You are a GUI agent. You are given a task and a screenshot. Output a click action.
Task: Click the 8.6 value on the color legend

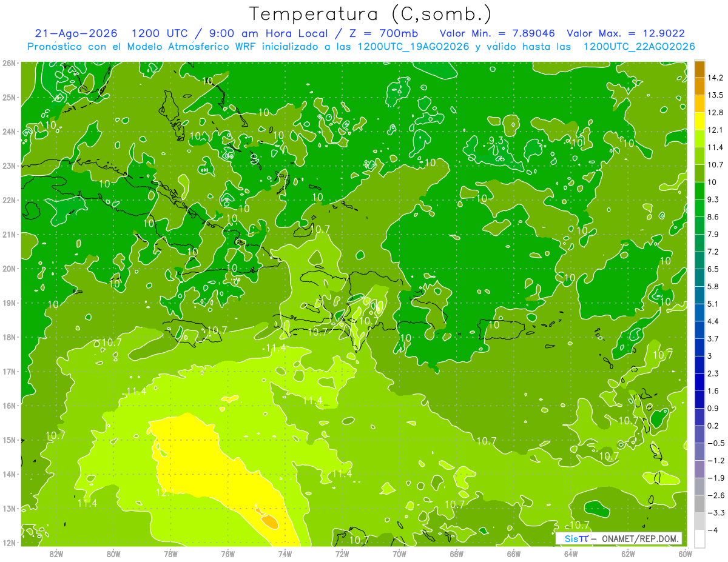[x=713, y=217]
